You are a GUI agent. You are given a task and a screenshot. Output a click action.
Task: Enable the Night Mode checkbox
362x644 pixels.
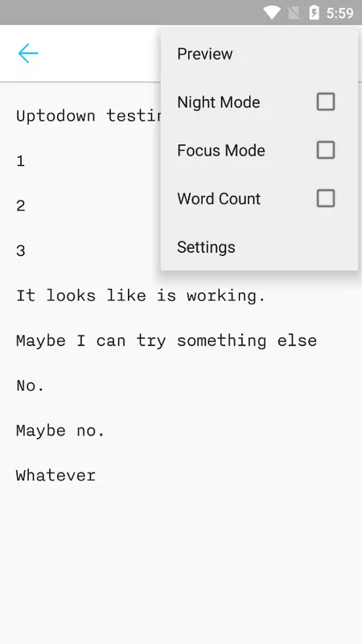coord(326,101)
